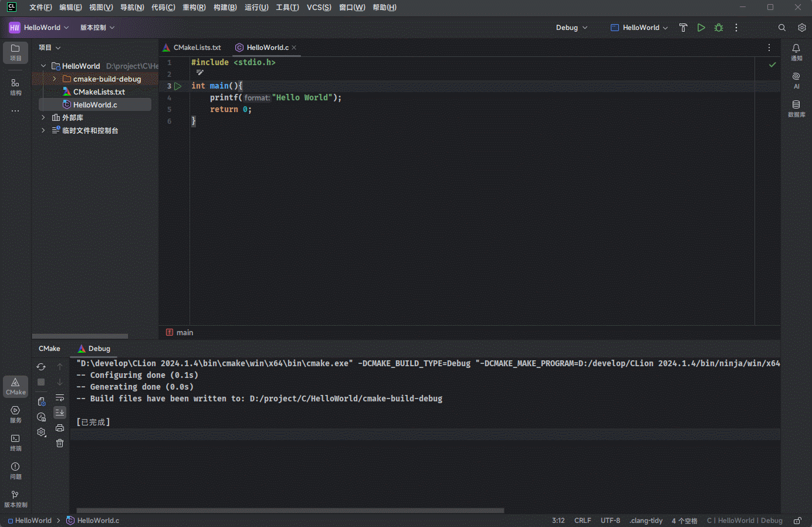812x527 pixels.
Task: Run HelloWorld with the green play button
Action: click(701, 28)
